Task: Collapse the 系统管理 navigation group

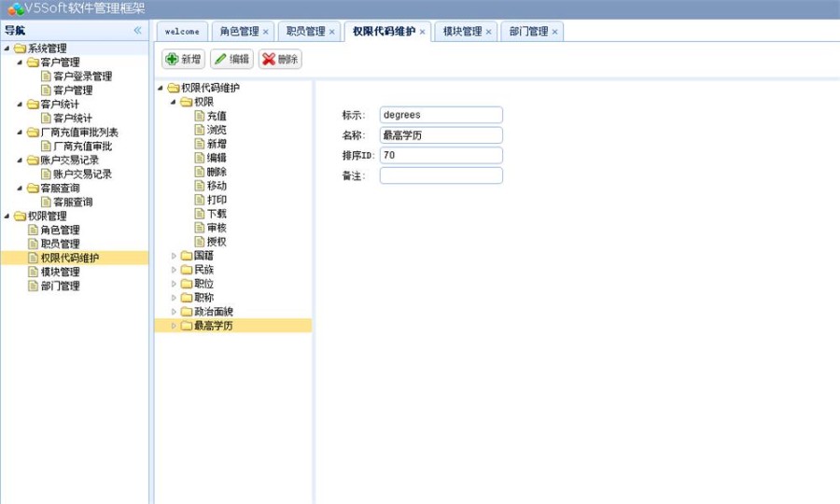Action: coord(7,49)
